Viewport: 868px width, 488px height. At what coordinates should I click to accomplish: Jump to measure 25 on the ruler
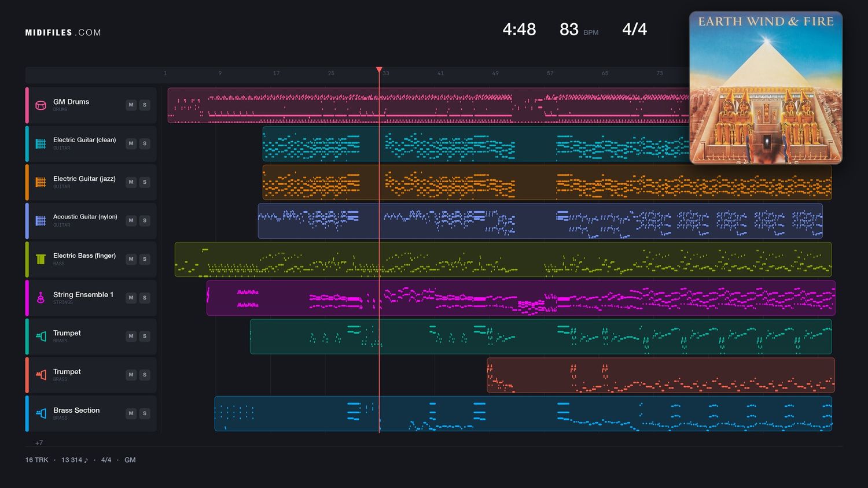(x=331, y=73)
